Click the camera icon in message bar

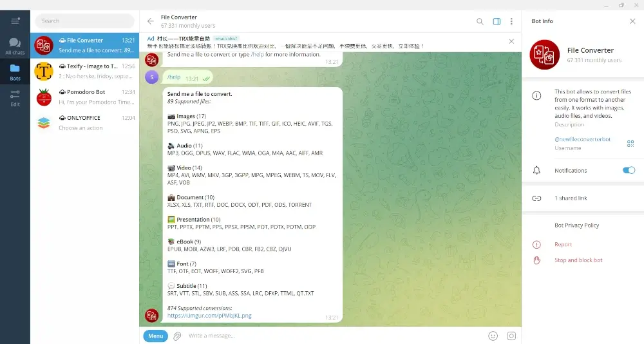(511, 336)
